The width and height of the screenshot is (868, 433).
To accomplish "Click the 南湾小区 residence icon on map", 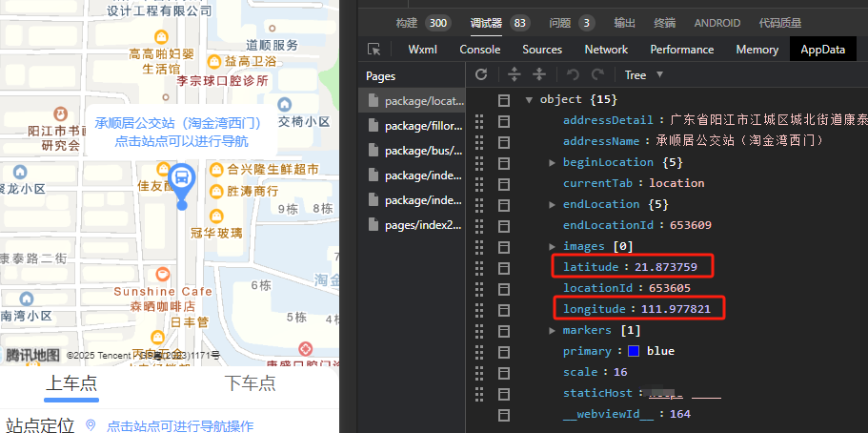I will click(26, 299).
